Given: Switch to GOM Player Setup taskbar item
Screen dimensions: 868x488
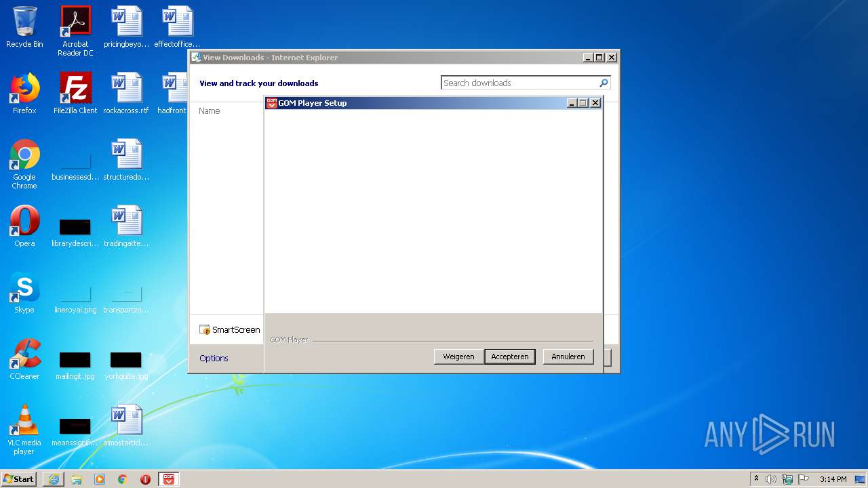Looking at the screenshot, I should pos(169,479).
